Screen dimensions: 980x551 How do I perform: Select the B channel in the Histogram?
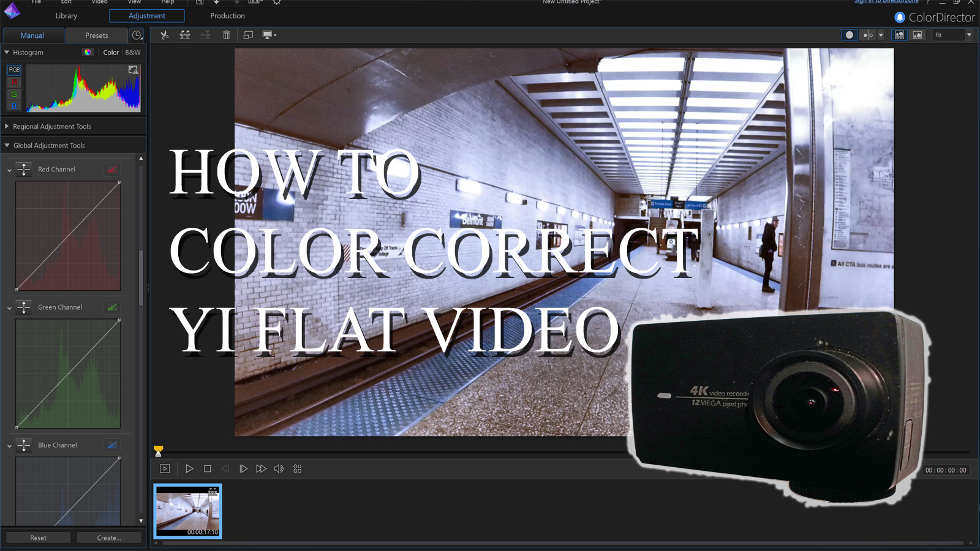tap(13, 106)
